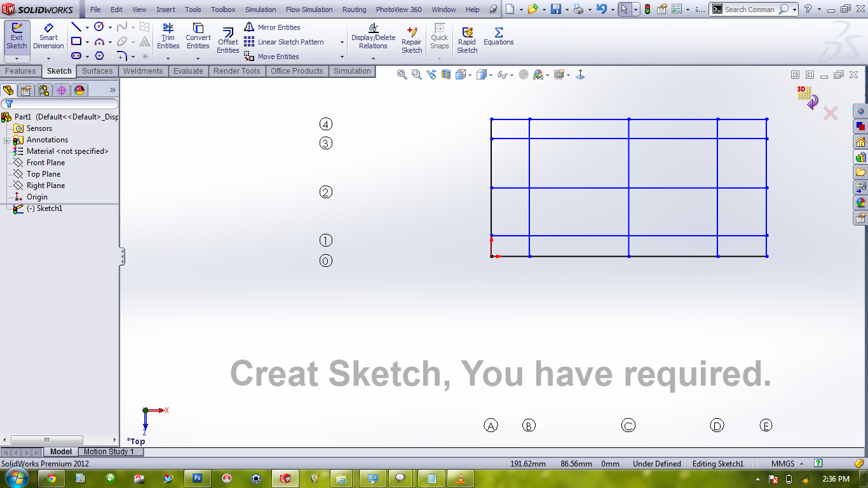
Task: Open SolidWorks from the taskbar
Action: click(285, 478)
